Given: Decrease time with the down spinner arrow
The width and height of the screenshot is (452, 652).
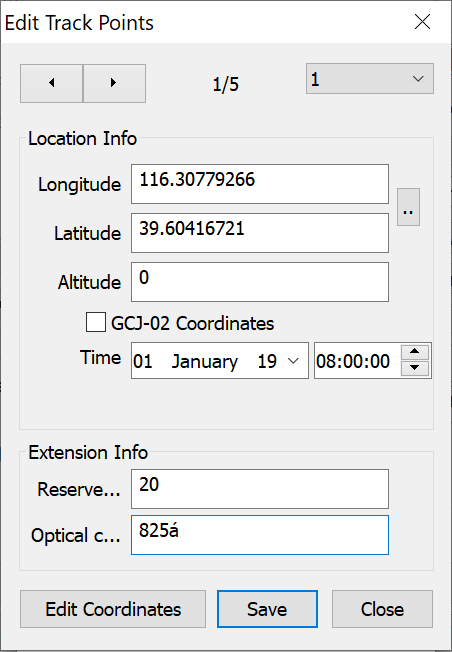Looking at the screenshot, I should 415,368.
